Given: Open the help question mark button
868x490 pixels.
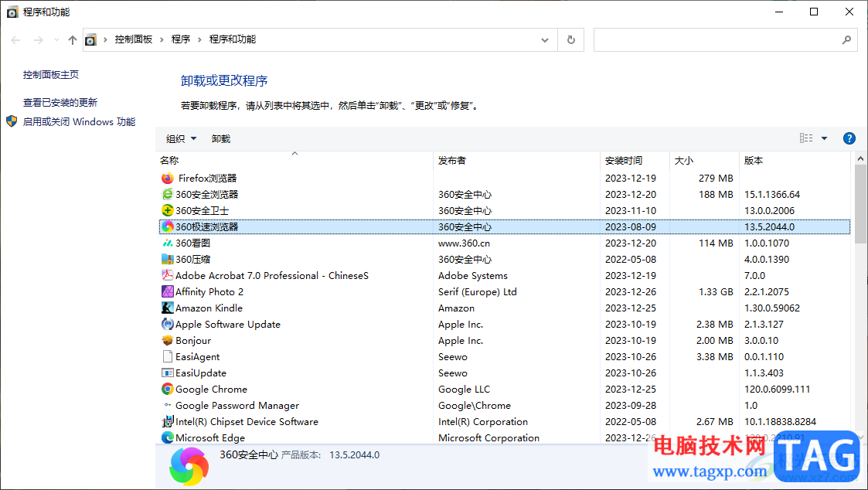Looking at the screenshot, I should pyautogui.click(x=849, y=138).
